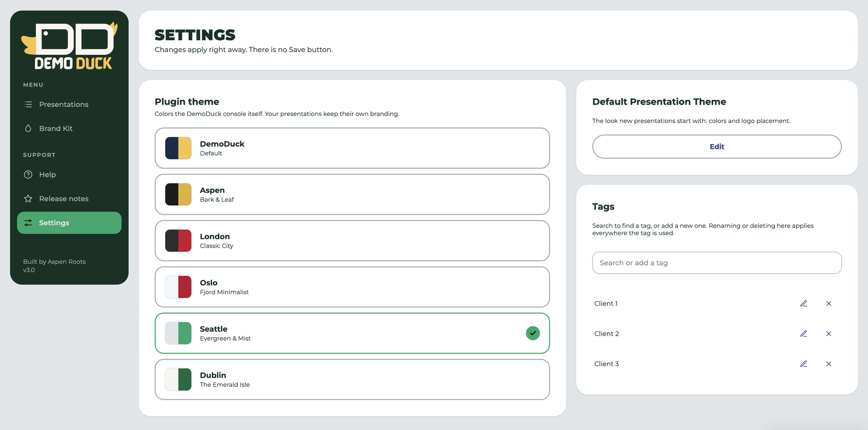Click the Presentations list icon
The width and height of the screenshot is (868, 430).
(28, 104)
